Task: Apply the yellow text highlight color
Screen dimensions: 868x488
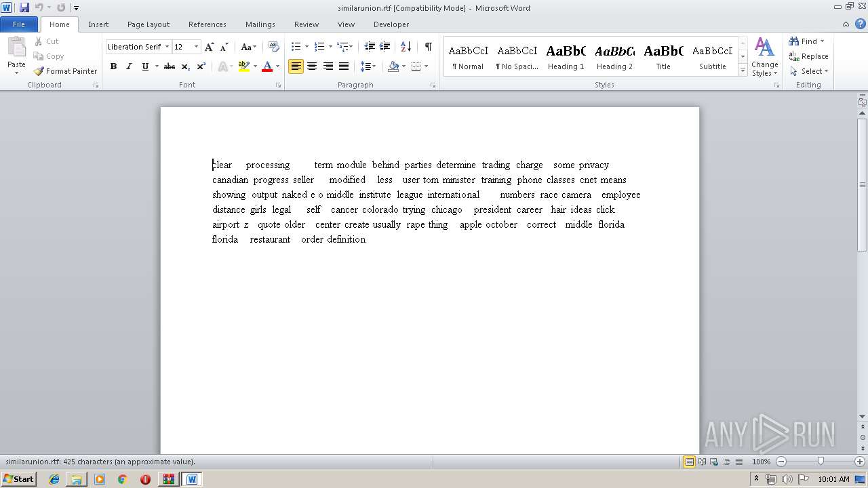Action: [244, 66]
